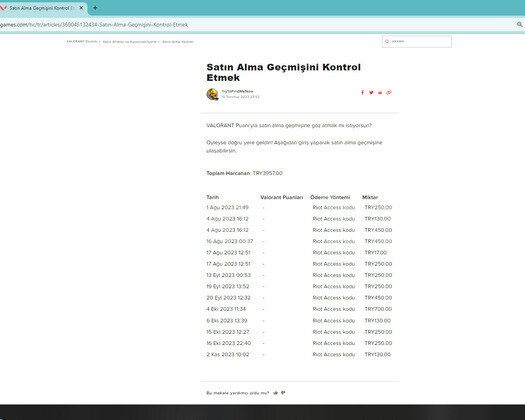Click the author name TryToFindMeNow

237,91
